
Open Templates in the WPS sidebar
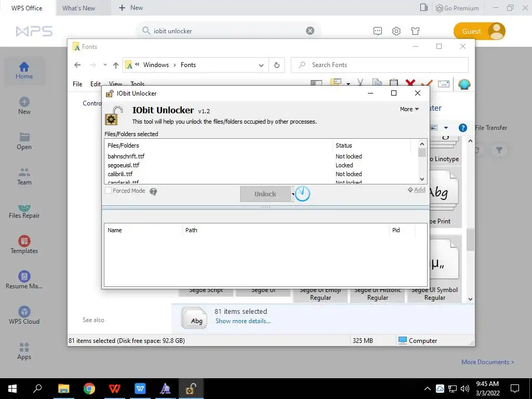coord(24,244)
